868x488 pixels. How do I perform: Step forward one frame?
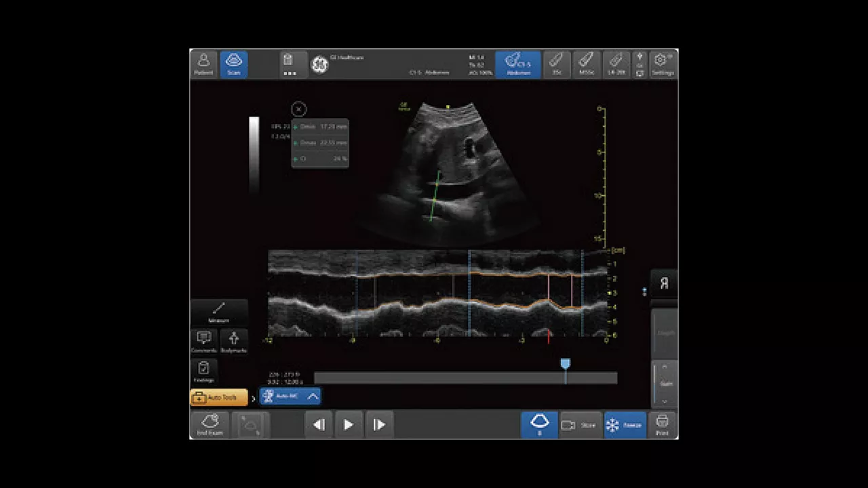click(379, 425)
